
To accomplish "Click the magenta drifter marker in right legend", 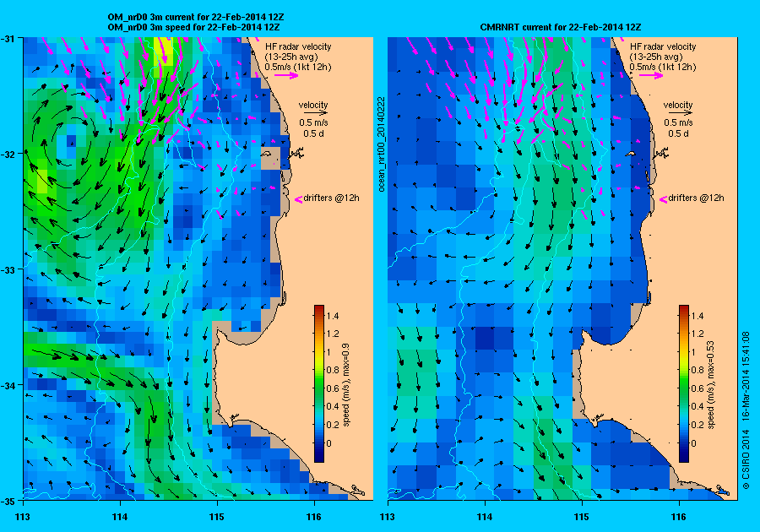I will pos(664,198).
